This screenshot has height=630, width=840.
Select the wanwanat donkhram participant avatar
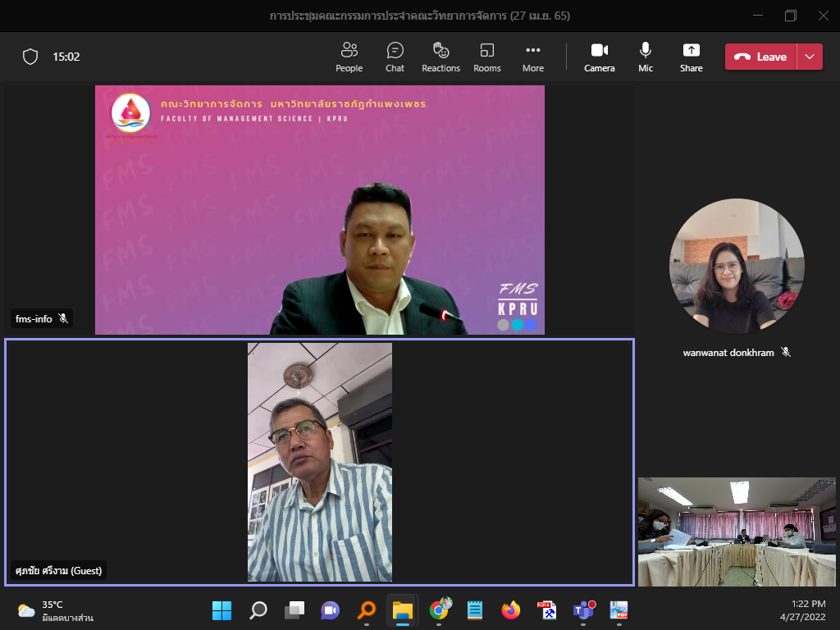(736, 266)
